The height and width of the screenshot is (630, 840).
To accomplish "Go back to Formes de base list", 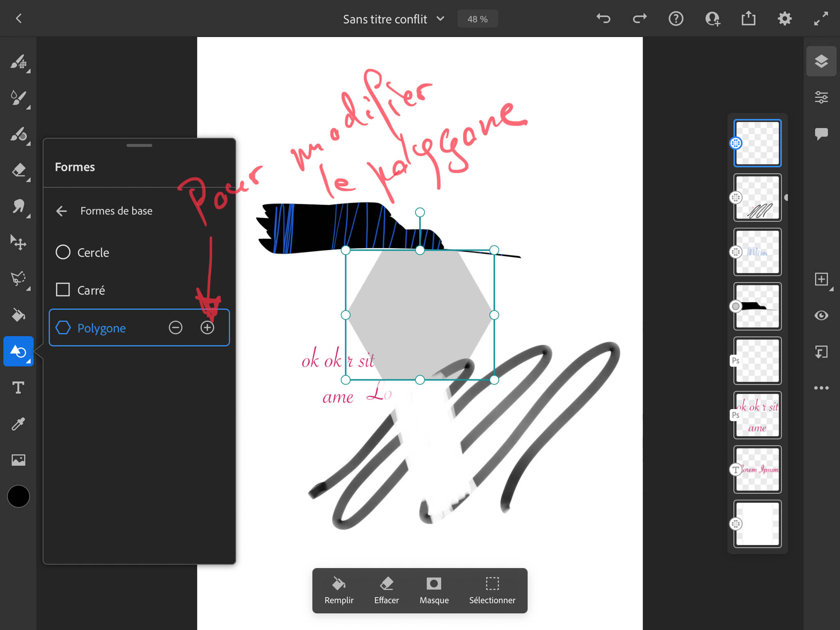I will click(x=62, y=211).
